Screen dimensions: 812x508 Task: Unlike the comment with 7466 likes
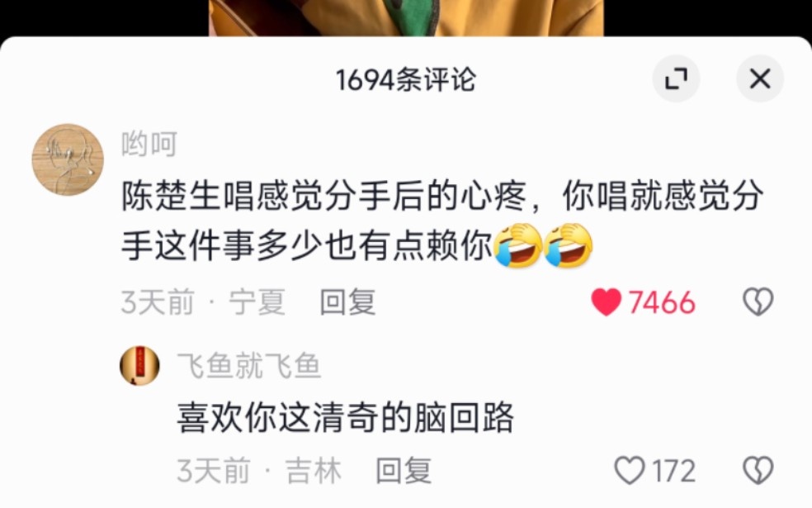[607, 301]
